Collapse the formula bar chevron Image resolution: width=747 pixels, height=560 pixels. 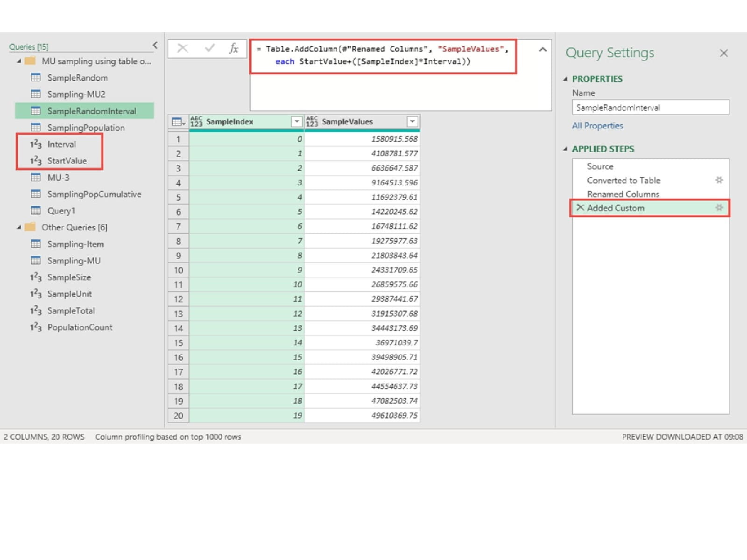pyautogui.click(x=543, y=49)
